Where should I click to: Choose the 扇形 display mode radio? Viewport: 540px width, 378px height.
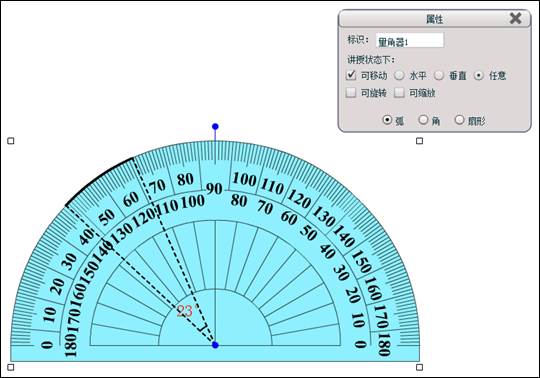click(459, 120)
